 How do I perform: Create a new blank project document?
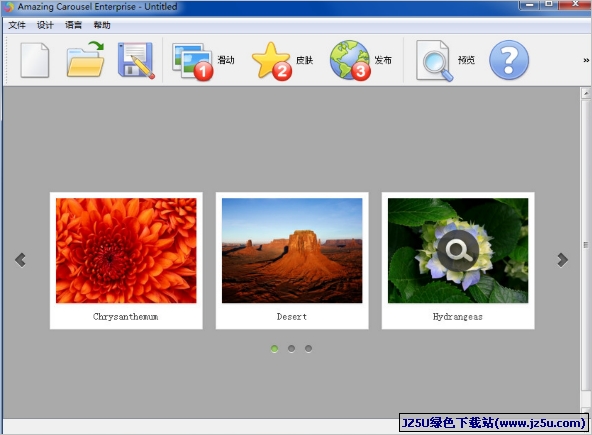tap(35, 60)
